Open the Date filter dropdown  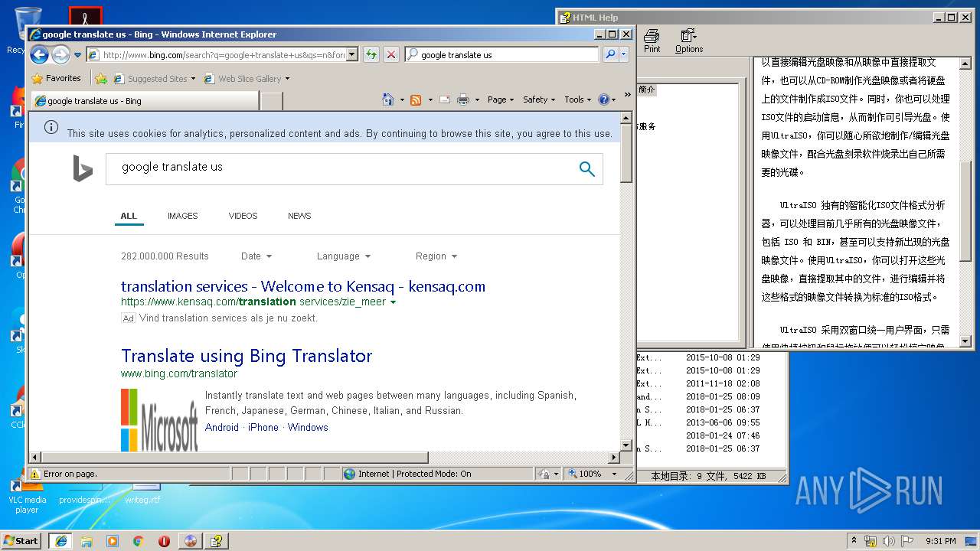(x=256, y=256)
